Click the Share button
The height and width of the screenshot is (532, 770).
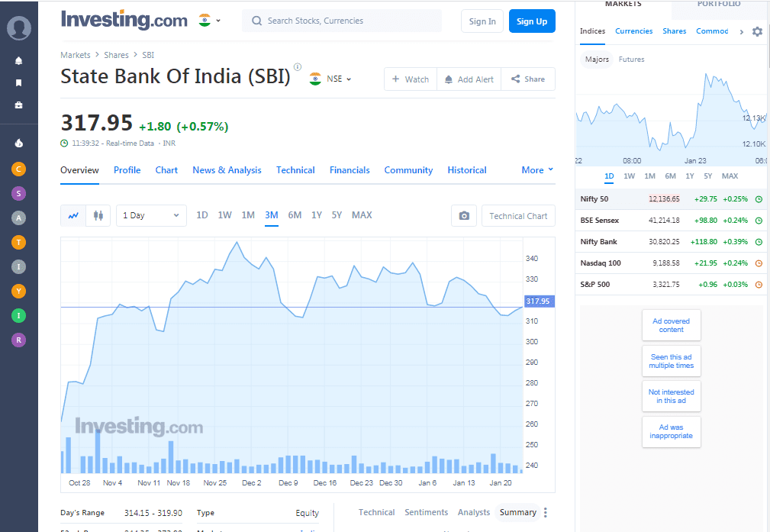528,79
